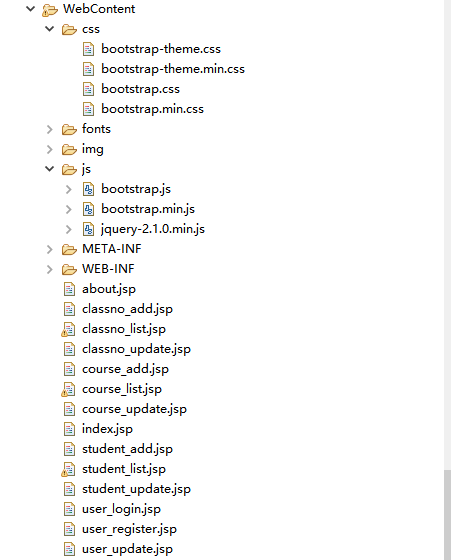Select user_register.jsp file name
The height and width of the screenshot is (560, 451).
click(129, 529)
